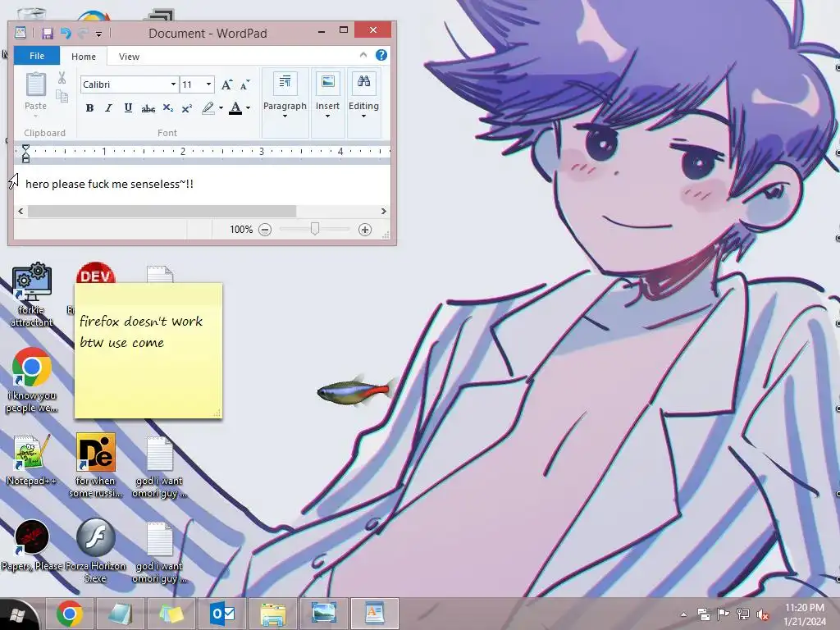Click the zoom out minus button
The width and height of the screenshot is (840, 630).
pos(265,230)
